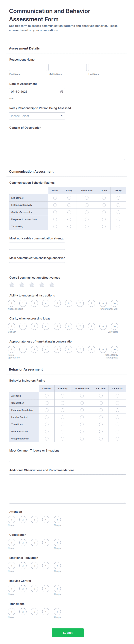
Task: Mark Group Interaction as 5 - Always
Action: pos(117,438)
